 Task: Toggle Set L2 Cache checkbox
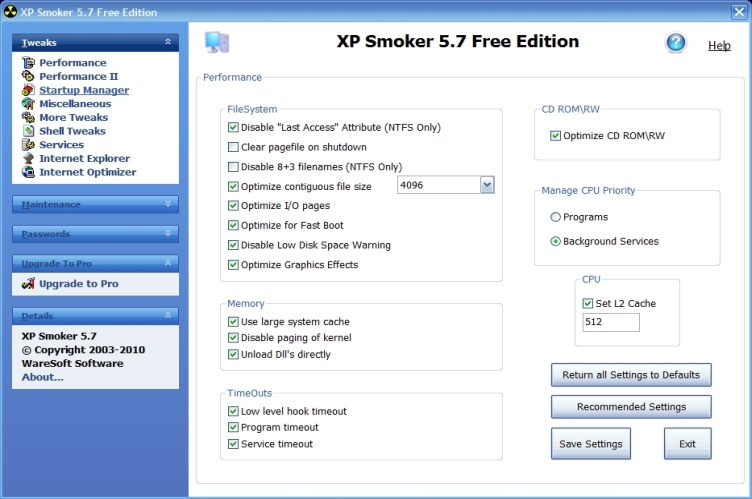coord(588,303)
